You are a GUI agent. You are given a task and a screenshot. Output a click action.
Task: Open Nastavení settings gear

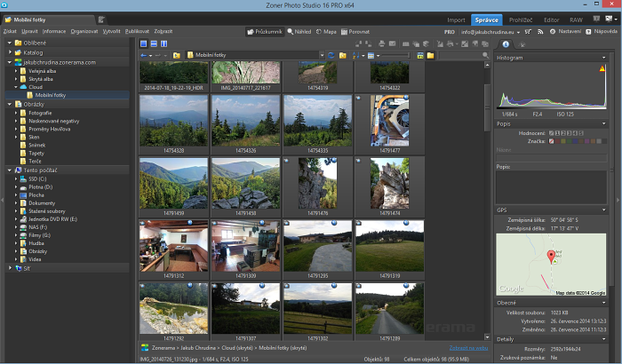click(566, 32)
